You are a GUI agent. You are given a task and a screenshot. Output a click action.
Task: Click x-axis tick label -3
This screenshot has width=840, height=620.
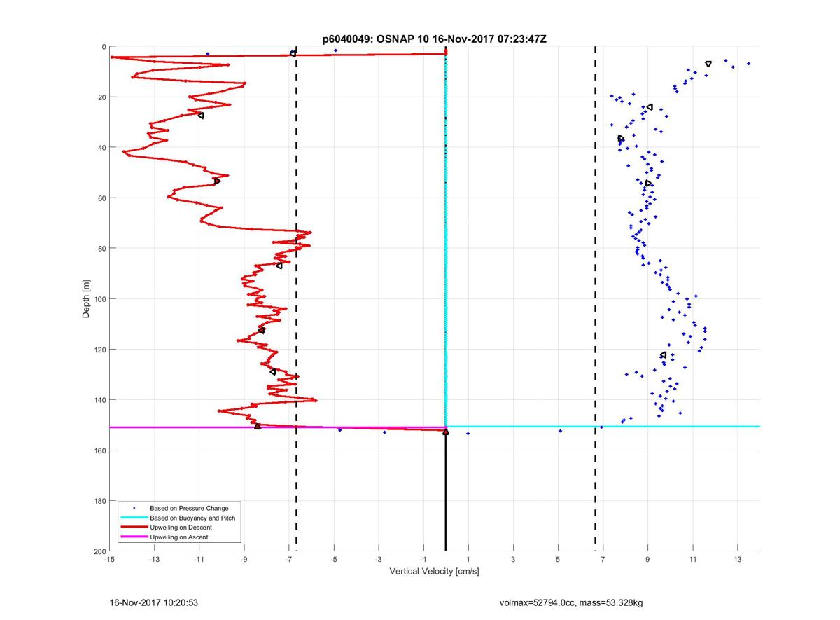point(379,560)
